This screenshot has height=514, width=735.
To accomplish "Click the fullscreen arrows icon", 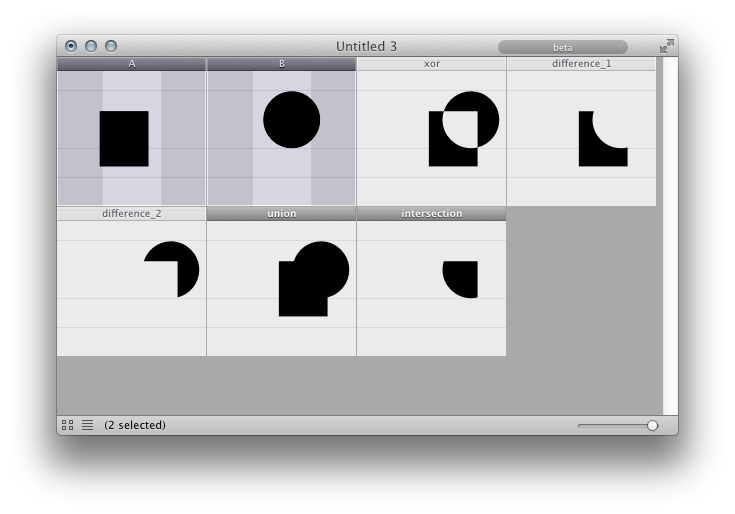I will click(x=667, y=46).
